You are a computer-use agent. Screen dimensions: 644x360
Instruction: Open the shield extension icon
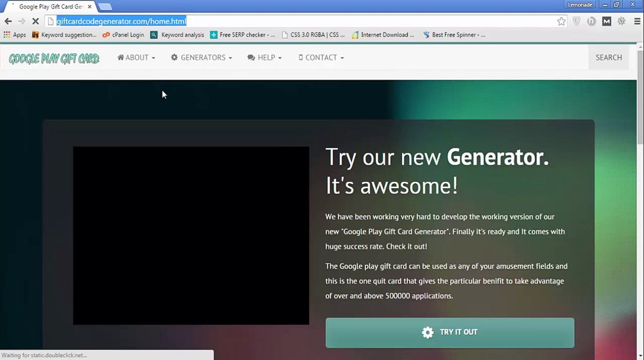coord(576,21)
